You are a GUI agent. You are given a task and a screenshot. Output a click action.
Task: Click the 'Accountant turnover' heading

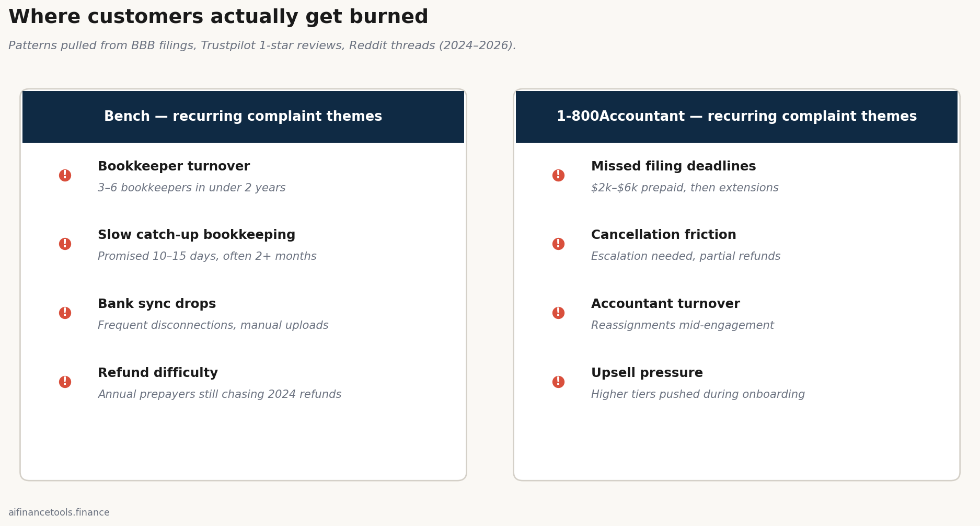click(665, 304)
